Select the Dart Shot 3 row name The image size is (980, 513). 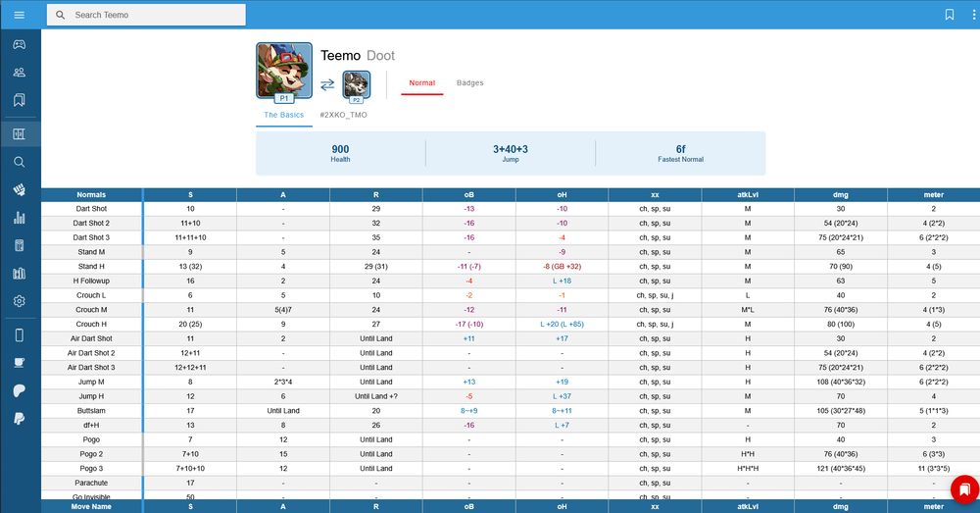(91, 237)
